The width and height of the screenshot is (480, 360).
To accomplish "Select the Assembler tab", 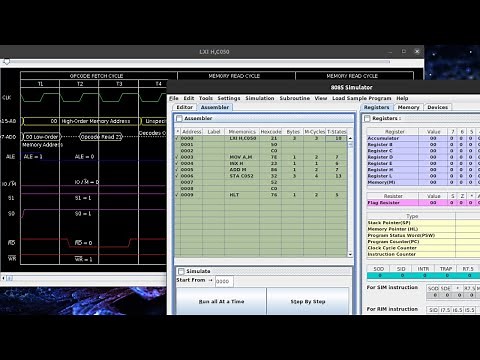I will 215,107.
